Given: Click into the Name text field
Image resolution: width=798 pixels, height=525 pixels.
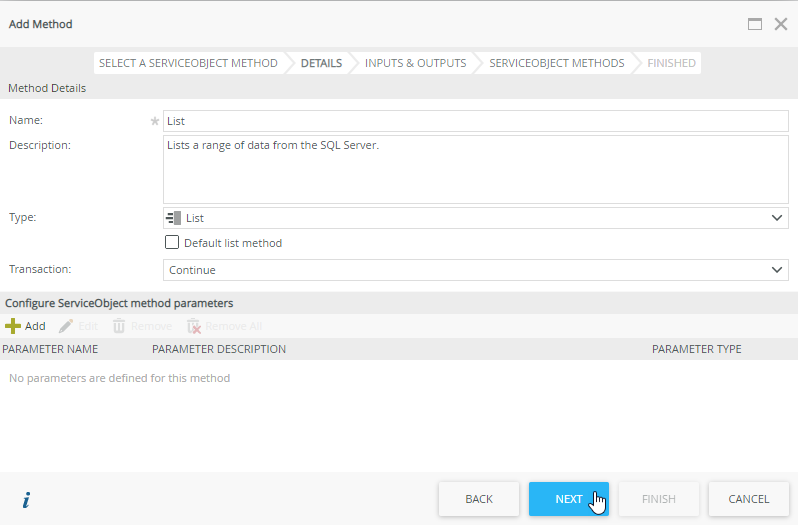Looking at the screenshot, I should click(x=476, y=121).
